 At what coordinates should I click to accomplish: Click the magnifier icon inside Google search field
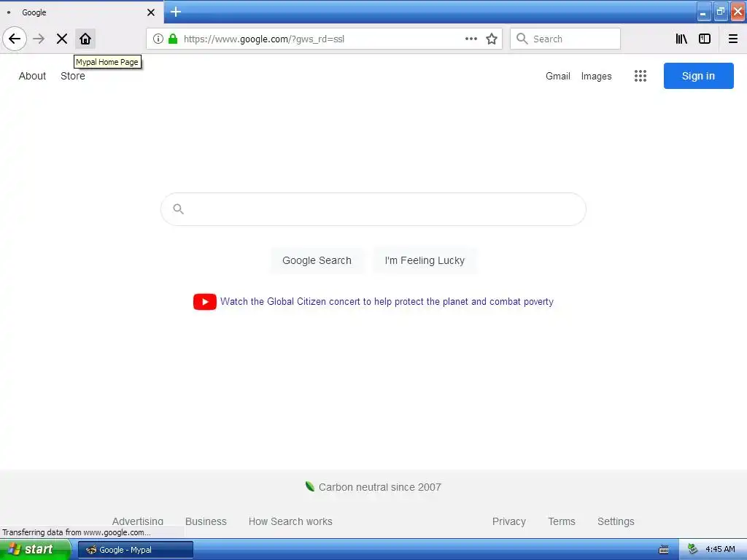click(x=179, y=209)
